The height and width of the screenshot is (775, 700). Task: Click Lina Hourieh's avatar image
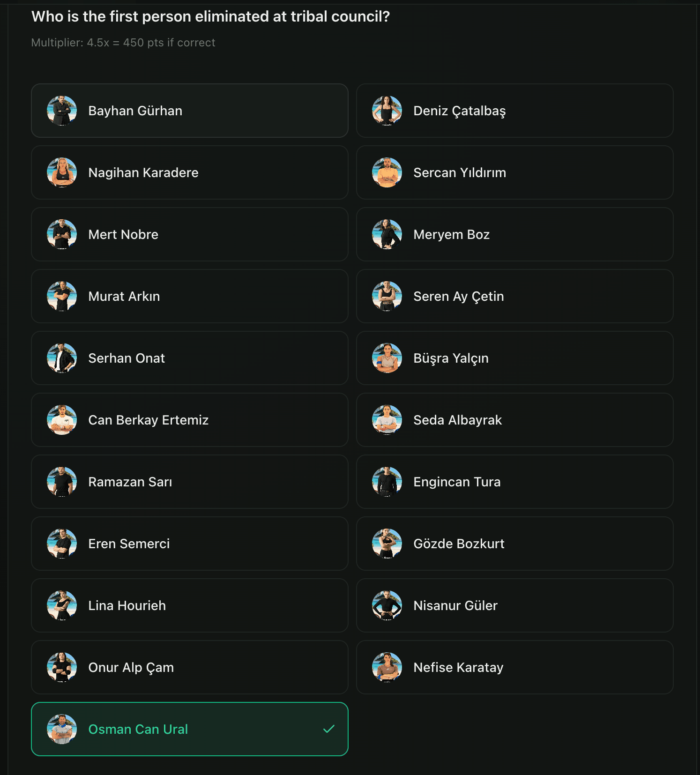coord(62,605)
